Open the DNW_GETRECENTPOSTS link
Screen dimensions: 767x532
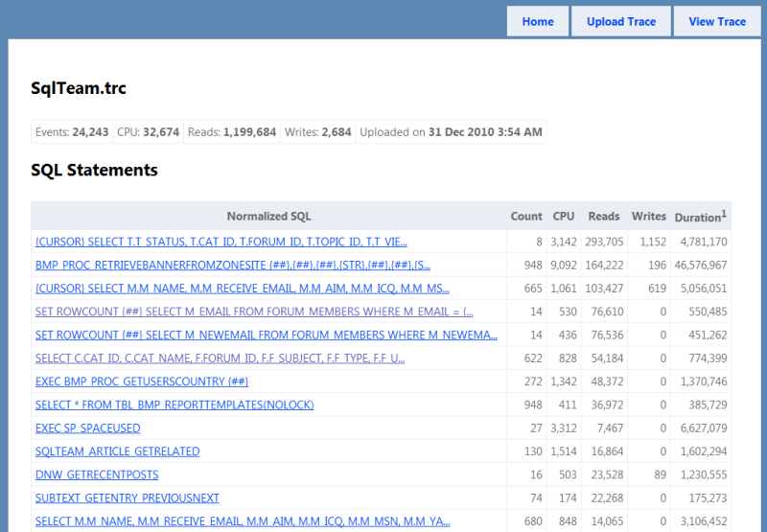(x=97, y=474)
